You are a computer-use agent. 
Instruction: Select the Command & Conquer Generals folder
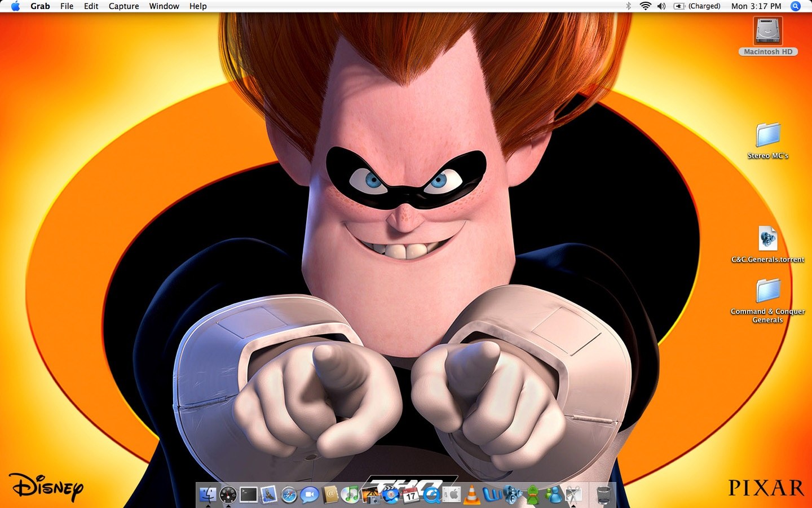768,301
